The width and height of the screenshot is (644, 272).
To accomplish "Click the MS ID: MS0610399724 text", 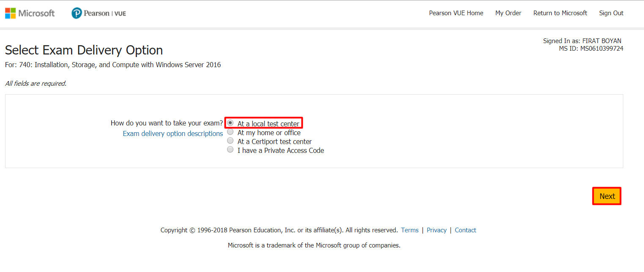I will pos(591,49).
